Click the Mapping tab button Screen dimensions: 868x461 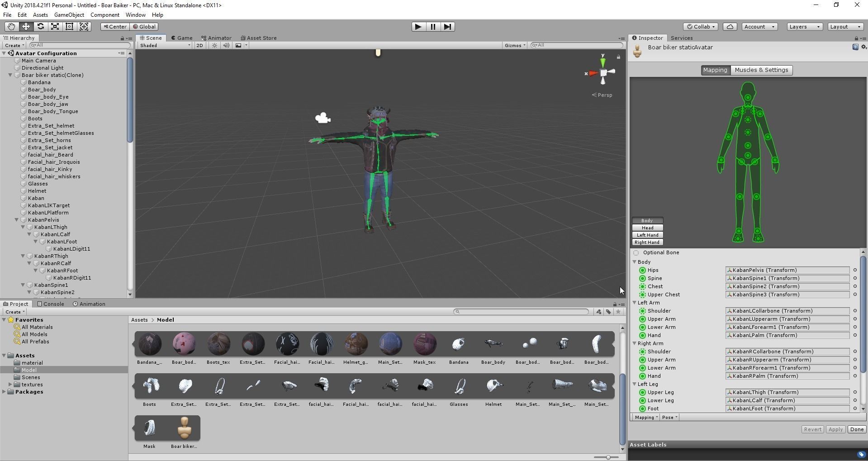click(x=715, y=70)
